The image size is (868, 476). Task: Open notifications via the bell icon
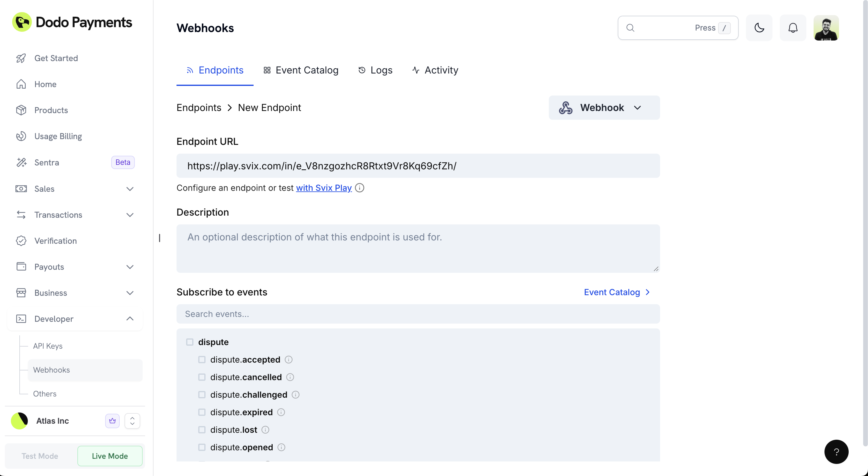792,28
